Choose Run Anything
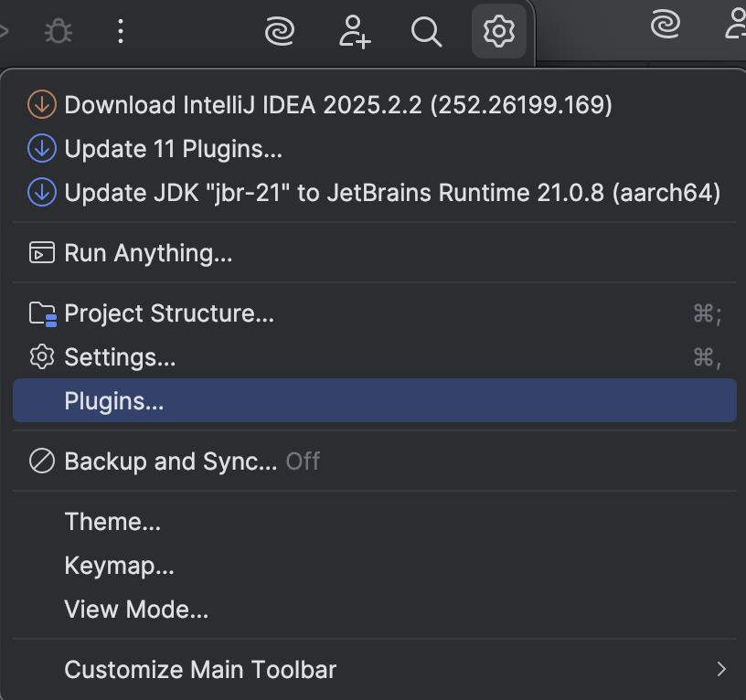The height and width of the screenshot is (700, 746). tap(149, 253)
